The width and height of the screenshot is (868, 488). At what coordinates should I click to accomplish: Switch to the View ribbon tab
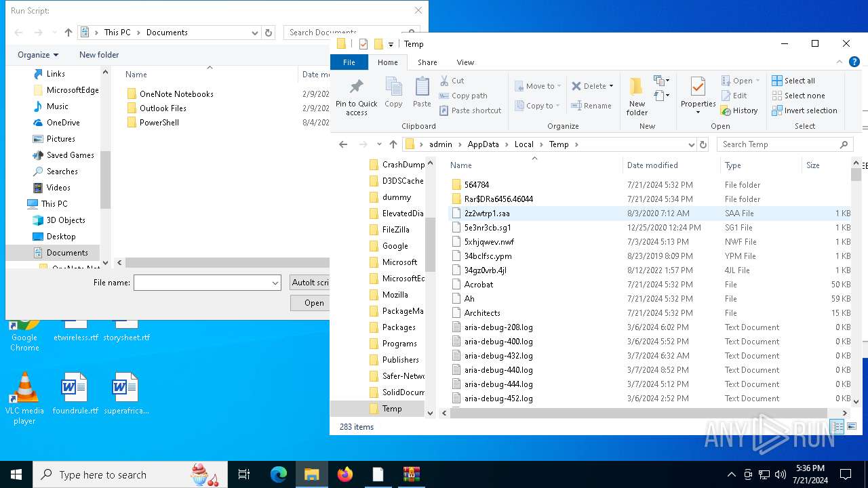[x=465, y=62]
